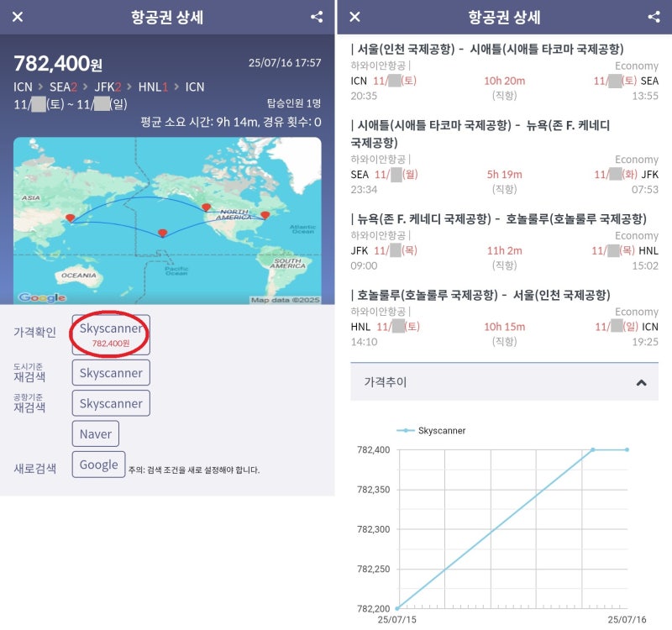This screenshot has height=630, width=672.
Task: Open Skyscanner city-based re-search
Action: (110, 372)
